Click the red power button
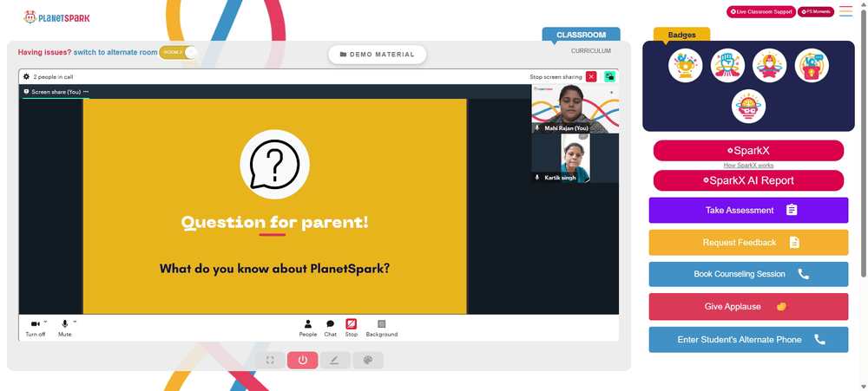The image size is (868, 391). tap(302, 360)
